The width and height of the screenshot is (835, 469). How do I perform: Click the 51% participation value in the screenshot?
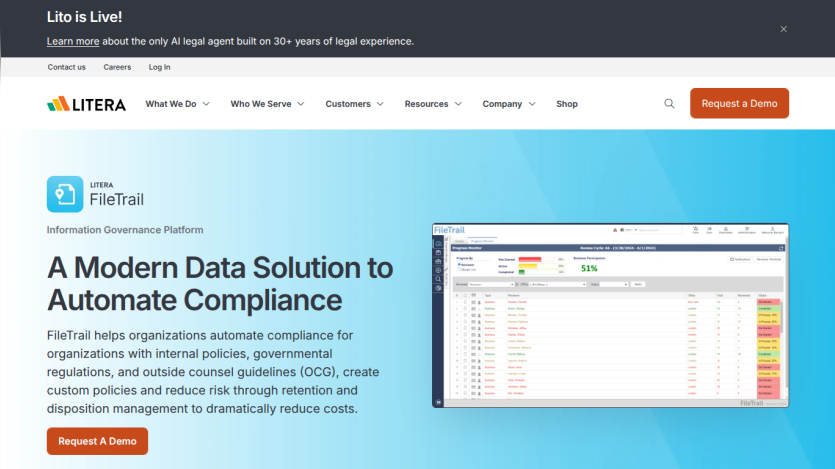[589, 268]
